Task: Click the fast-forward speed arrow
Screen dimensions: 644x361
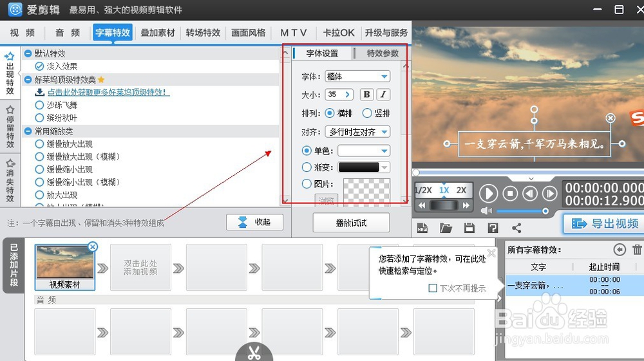Action: tap(466, 205)
